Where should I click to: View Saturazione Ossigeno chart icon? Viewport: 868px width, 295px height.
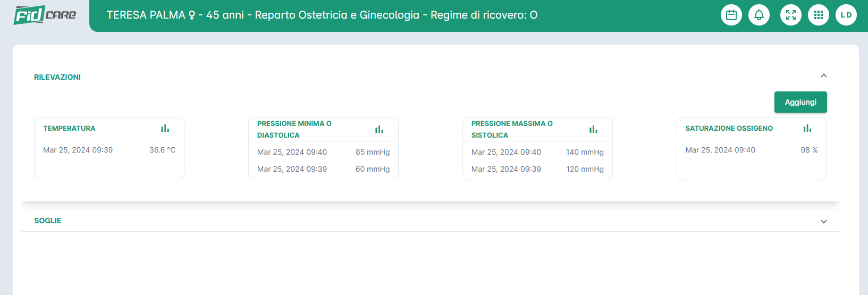point(807,128)
